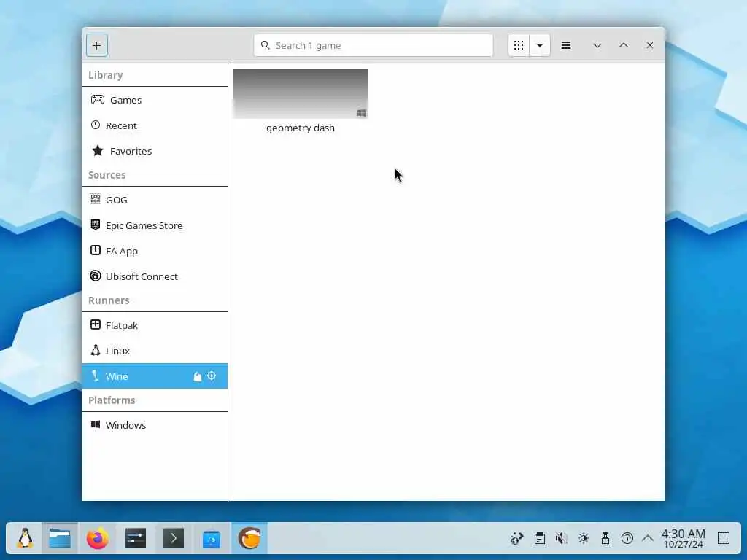Click the clock icon beside Recent
Screen dimensions: 747x560
(x=96, y=125)
